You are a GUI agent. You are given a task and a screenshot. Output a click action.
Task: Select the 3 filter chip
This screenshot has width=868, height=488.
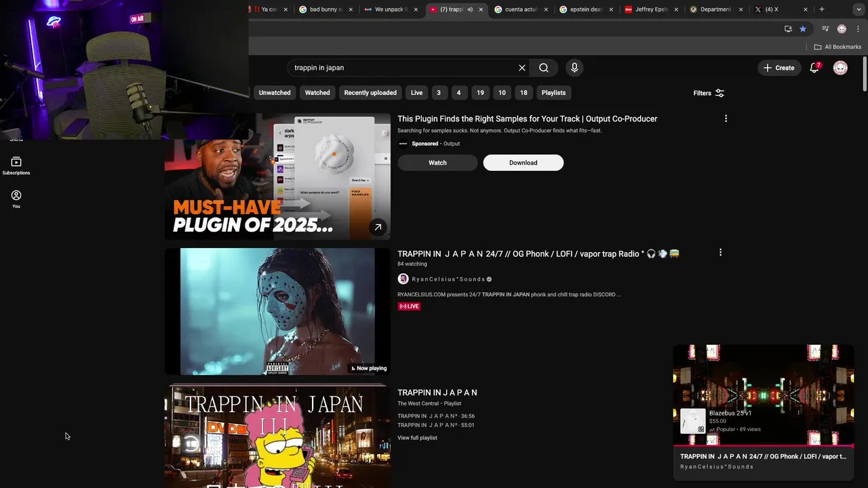click(439, 93)
